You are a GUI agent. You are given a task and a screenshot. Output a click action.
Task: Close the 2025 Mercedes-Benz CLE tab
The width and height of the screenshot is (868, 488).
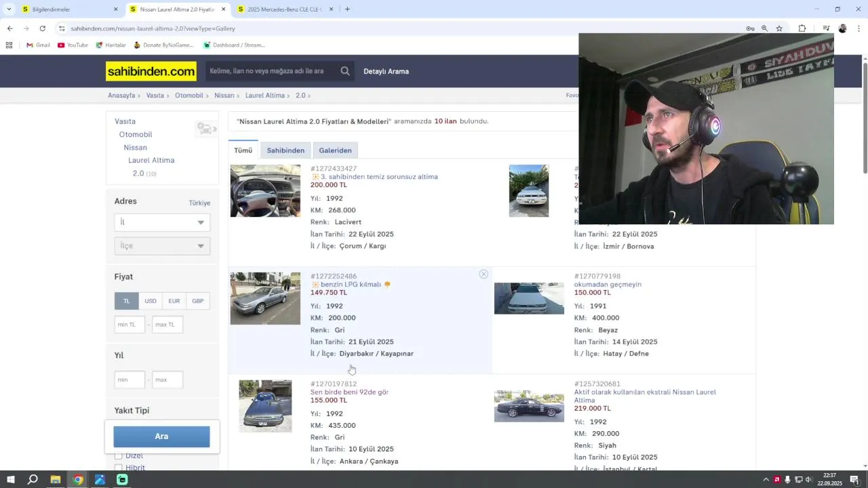[331, 9]
